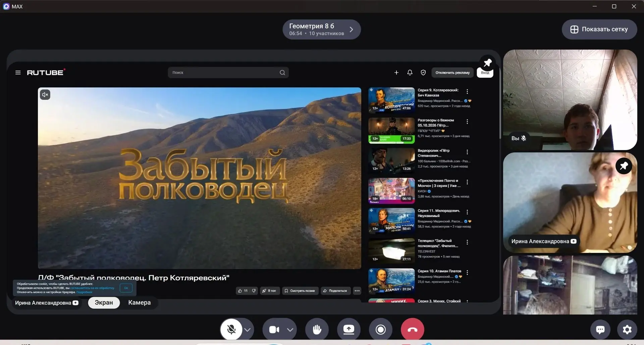Open call settings gear
Viewport: 644px width, 345px height.
[x=627, y=330]
